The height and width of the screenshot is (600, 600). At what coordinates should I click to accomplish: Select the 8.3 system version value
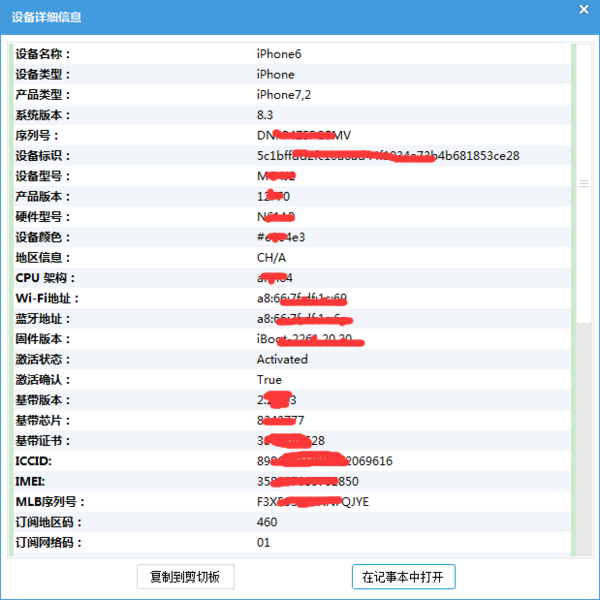pos(265,115)
